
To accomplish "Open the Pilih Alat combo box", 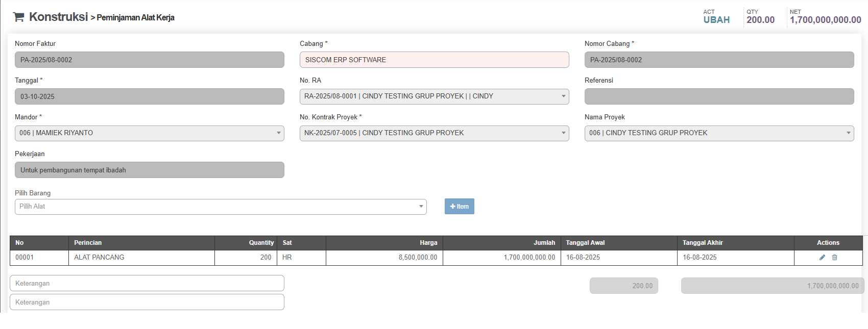I will tap(221, 207).
